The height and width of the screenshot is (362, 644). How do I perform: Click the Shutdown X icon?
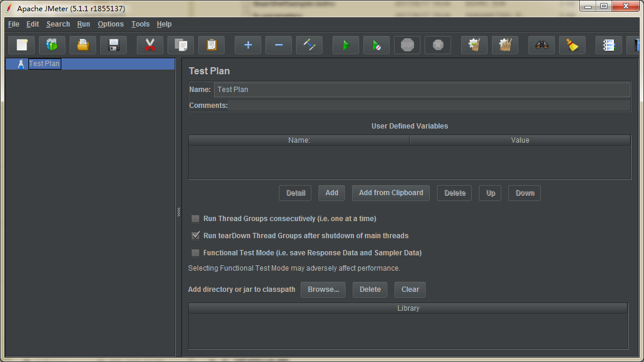click(x=438, y=45)
